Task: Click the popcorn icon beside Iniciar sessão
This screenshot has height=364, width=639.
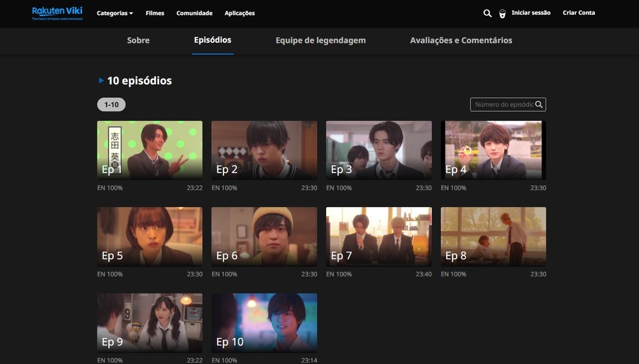Action: (503, 14)
